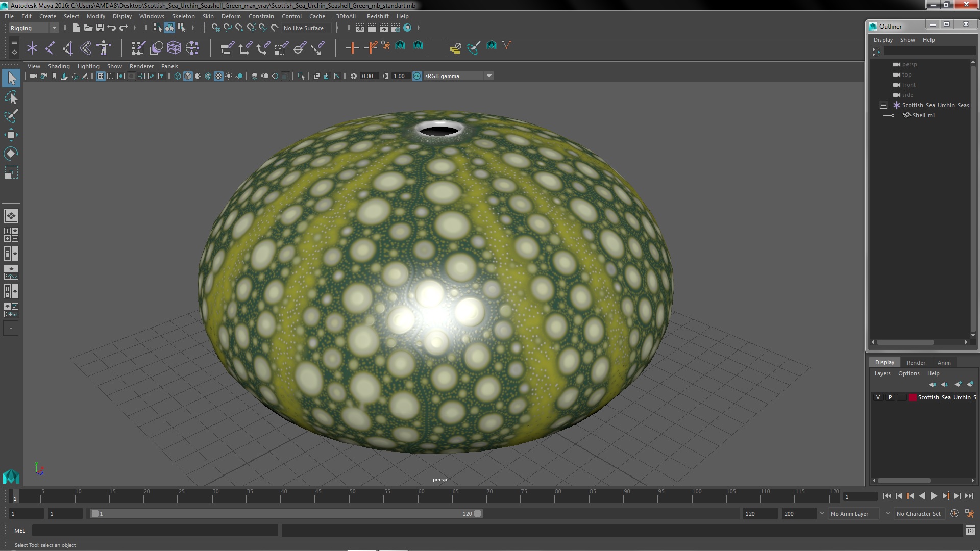Click Render Current Frame clapperboard icon

[372, 28]
